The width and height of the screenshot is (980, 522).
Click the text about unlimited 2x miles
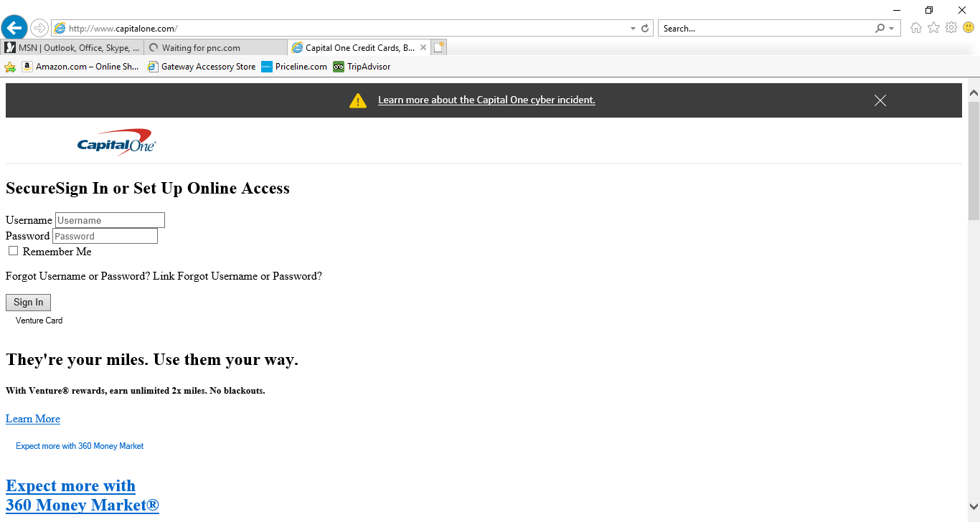click(x=136, y=391)
